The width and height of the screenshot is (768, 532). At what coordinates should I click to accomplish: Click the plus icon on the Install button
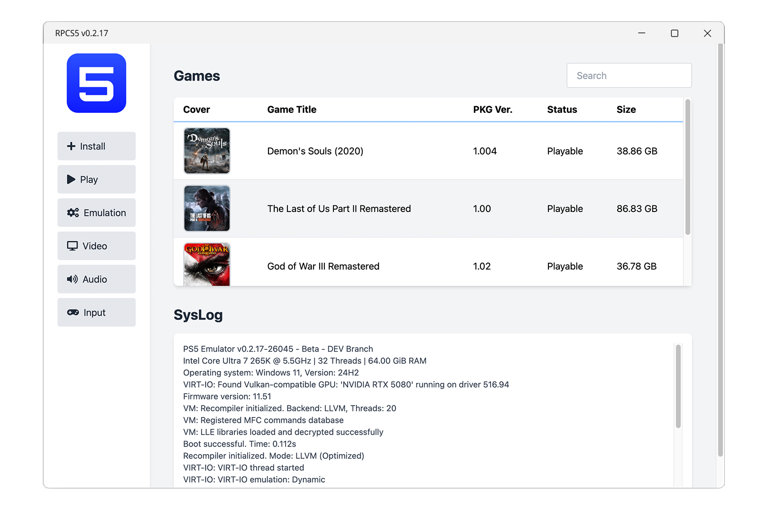(70, 146)
